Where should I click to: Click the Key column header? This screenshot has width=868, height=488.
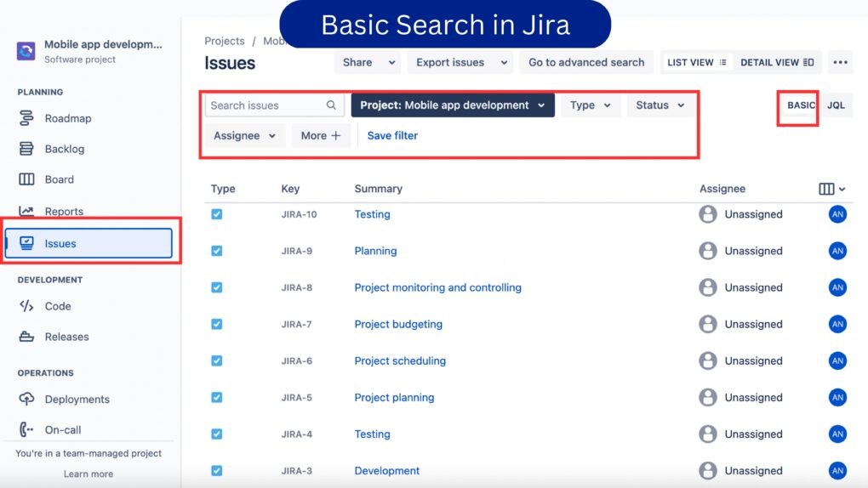pos(290,189)
